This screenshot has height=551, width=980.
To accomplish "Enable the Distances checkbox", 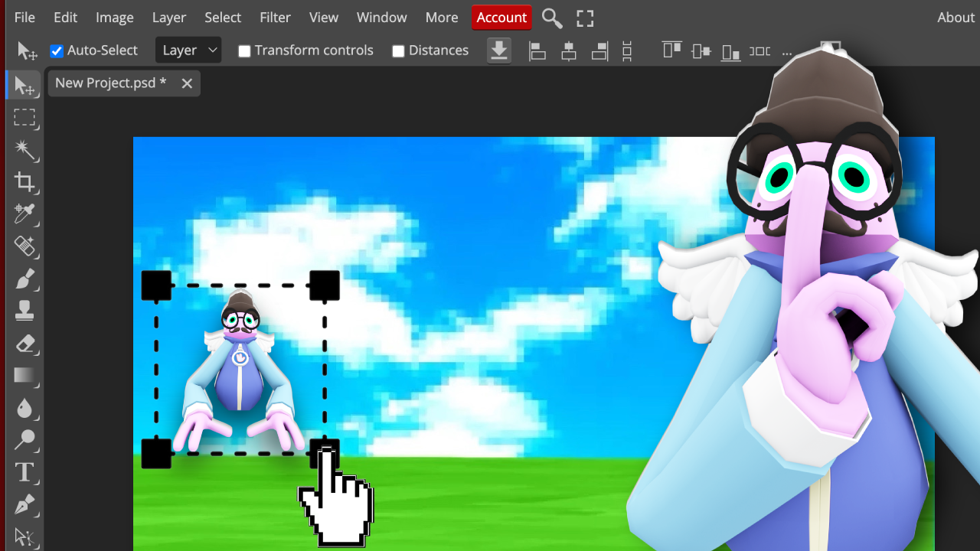I will click(x=398, y=51).
